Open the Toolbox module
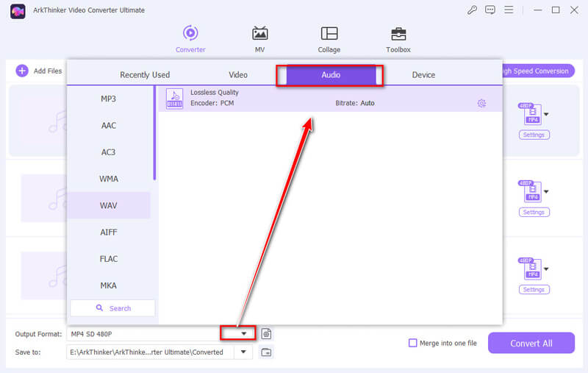 point(398,39)
